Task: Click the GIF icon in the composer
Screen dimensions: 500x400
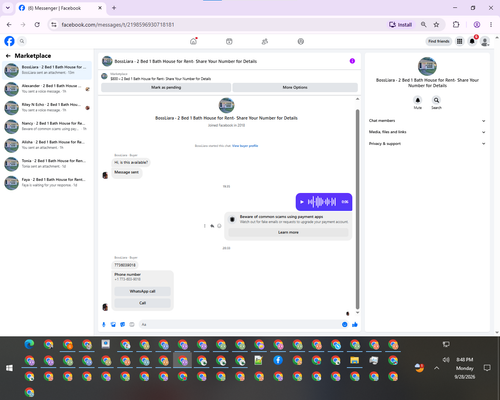Action: click(x=132, y=324)
